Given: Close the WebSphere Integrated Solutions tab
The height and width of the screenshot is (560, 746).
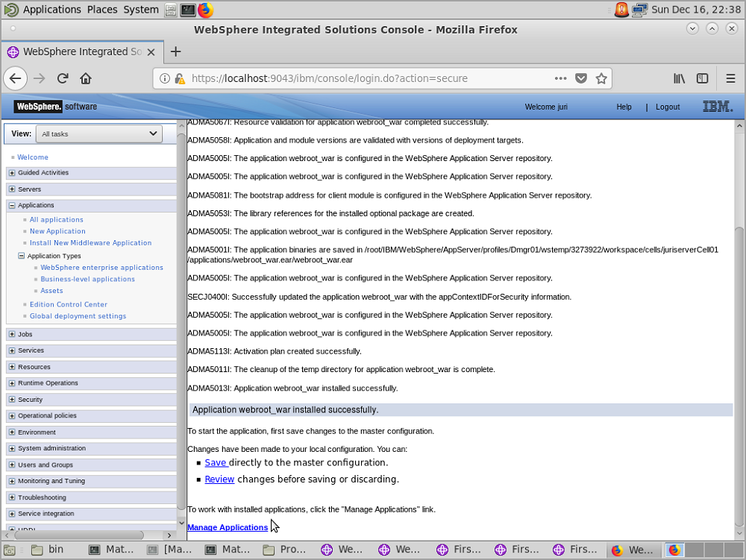Looking at the screenshot, I should coord(151,51).
